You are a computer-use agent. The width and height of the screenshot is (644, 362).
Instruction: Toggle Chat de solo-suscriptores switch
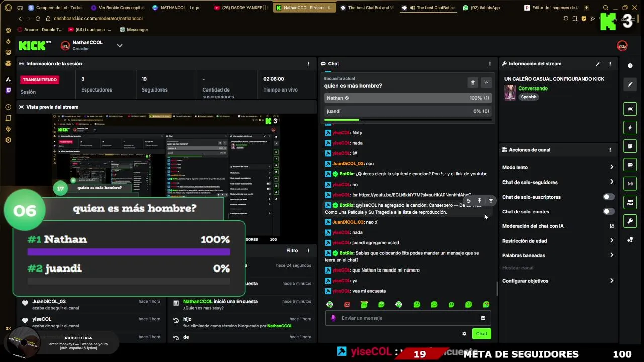click(x=608, y=197)
